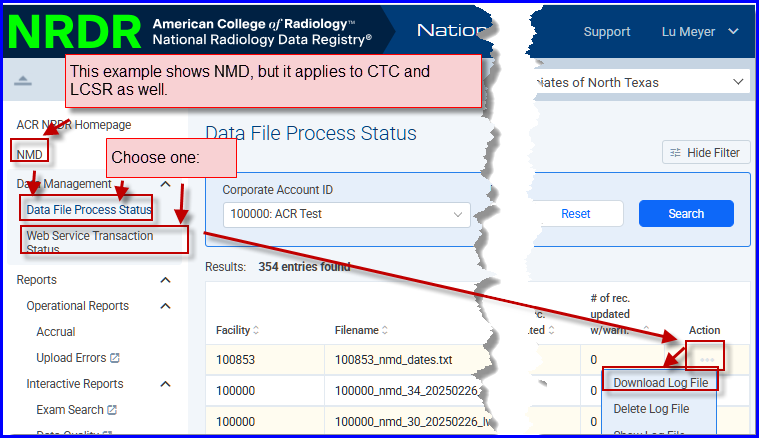Image resolution: width=759 pixels, height=438 pixels.
Task: Open the NMD registry in the sidebar
Action: (x=30, y=154)
